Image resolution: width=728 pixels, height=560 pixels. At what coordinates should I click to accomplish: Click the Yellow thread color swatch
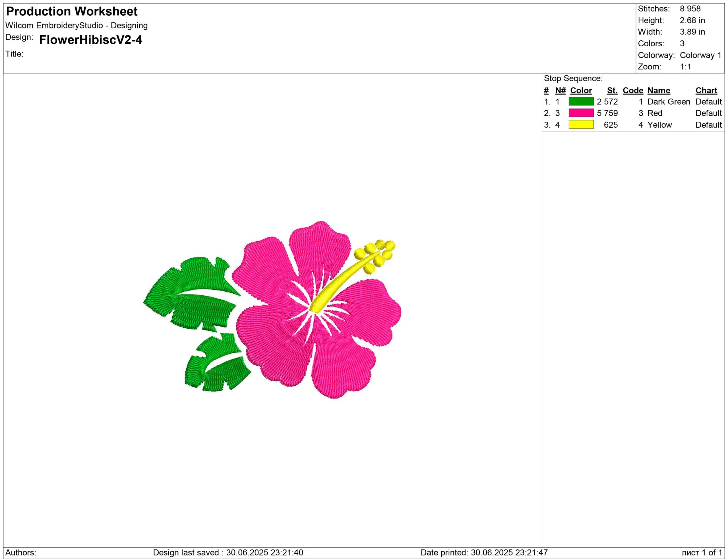pyautogui.click(x=581, y=125)
